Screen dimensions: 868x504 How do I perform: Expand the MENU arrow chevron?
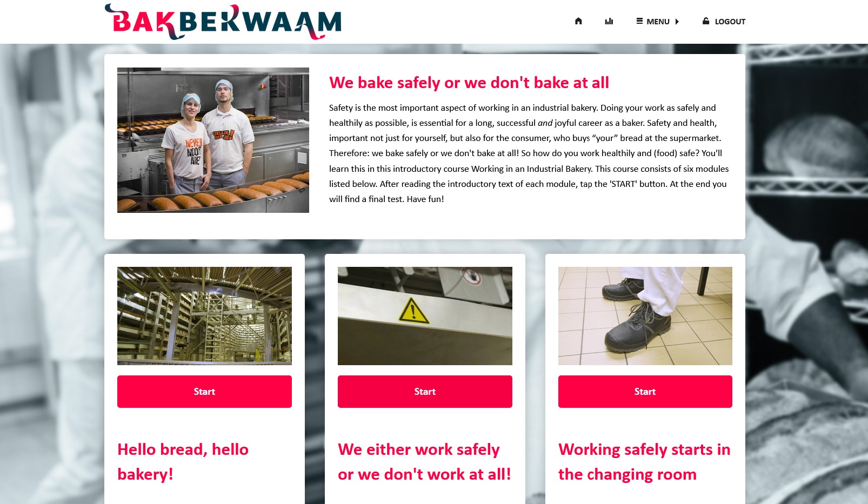(x=677, y=22)
